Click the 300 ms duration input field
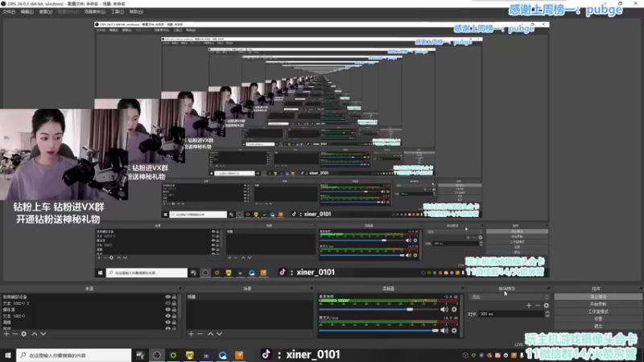644x362 pixels. click(511, 314)
